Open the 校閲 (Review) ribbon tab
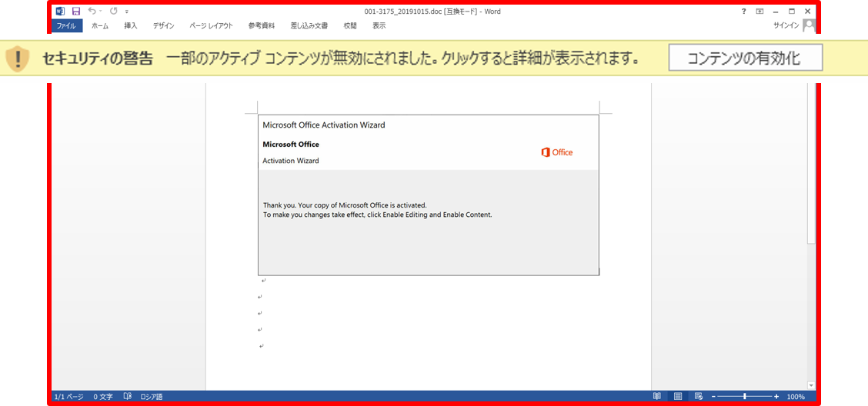868x406 pixels. point(350,25)
